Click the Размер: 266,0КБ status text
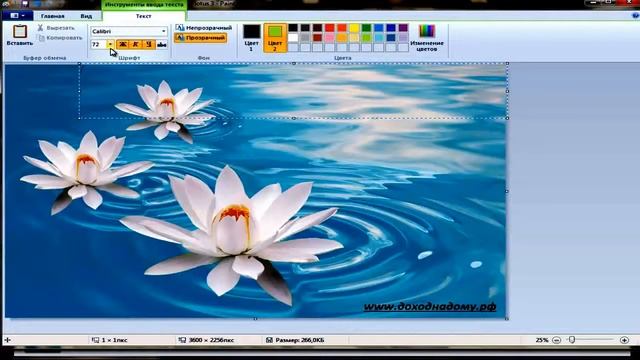Image resolution: width=640 pixels, height=360 pixels. click(300, 340)
